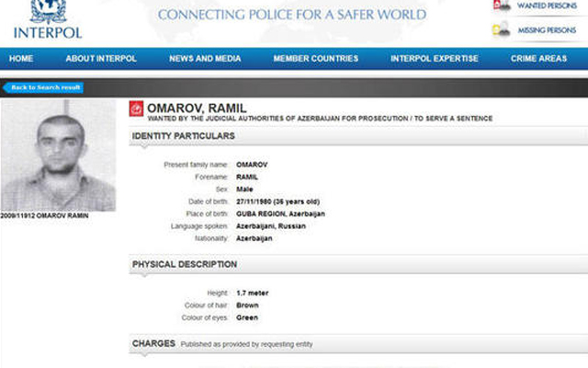Click the date of birth value 27/11/1980
Viewport: 588px width, 368px height.
click(254, 201)
